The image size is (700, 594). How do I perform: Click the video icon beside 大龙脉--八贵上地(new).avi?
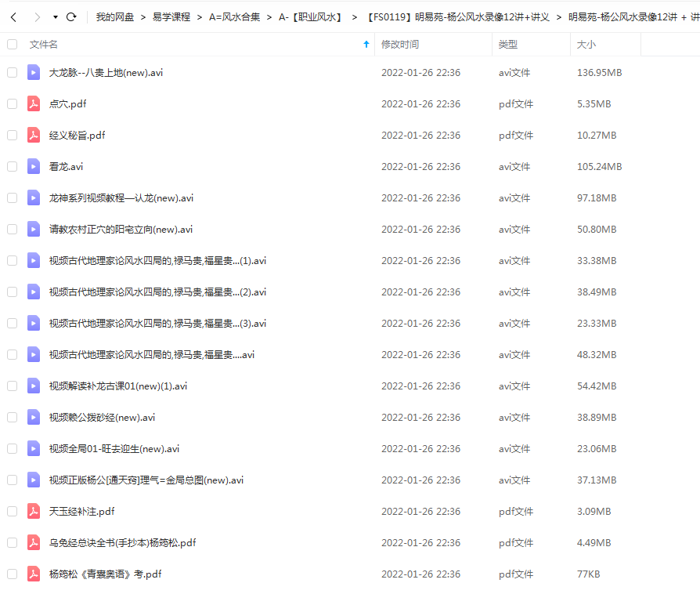point(32,72)
